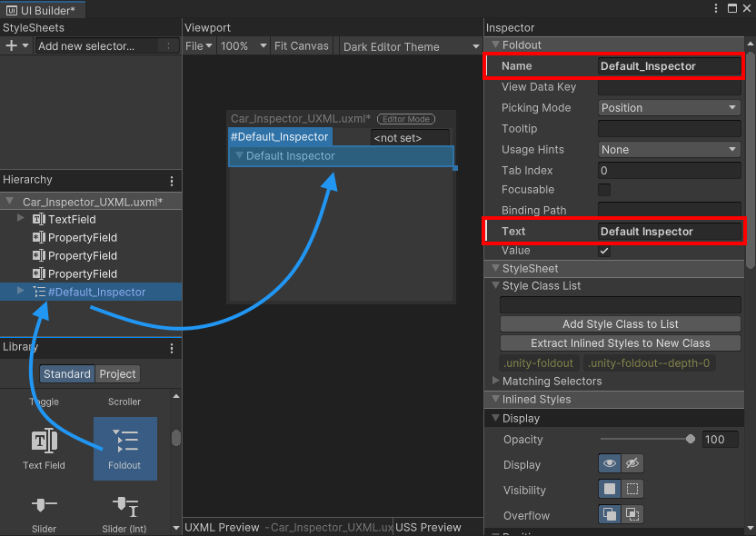Image resolution: width=756 pixels, height=536 pixels.
Task: Open the Library panel options menu
Action: coord(172,347)
